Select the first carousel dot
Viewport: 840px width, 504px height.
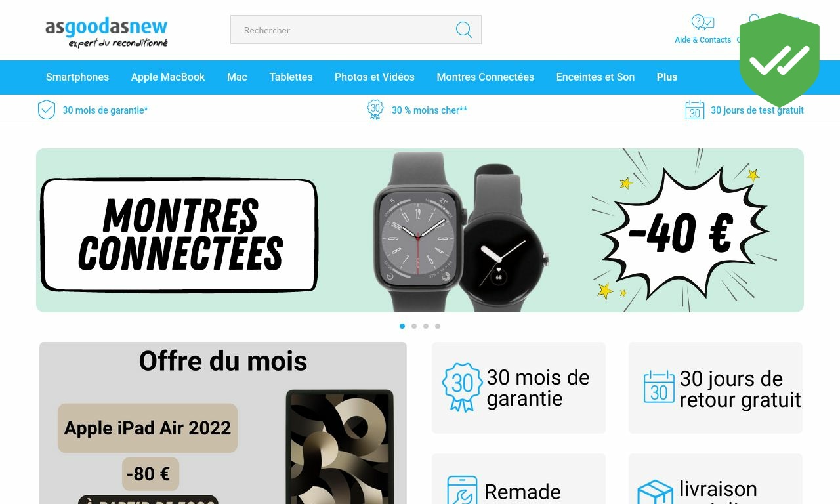click(402, 326)
